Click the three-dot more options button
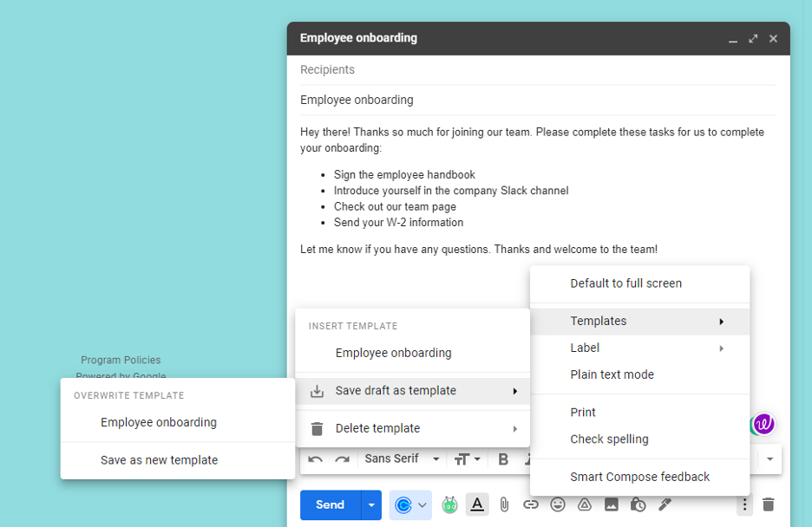This screenshot has width=812, height=527. point(744,504)
